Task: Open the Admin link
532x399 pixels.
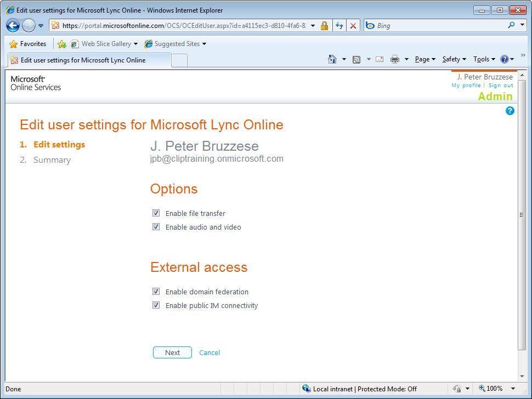Action: coord(495,96)
